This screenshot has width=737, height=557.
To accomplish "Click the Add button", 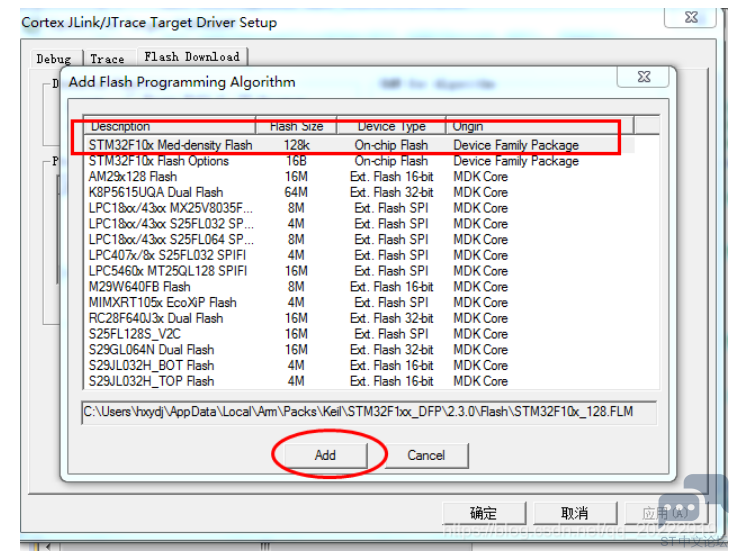I will point(325,455).
